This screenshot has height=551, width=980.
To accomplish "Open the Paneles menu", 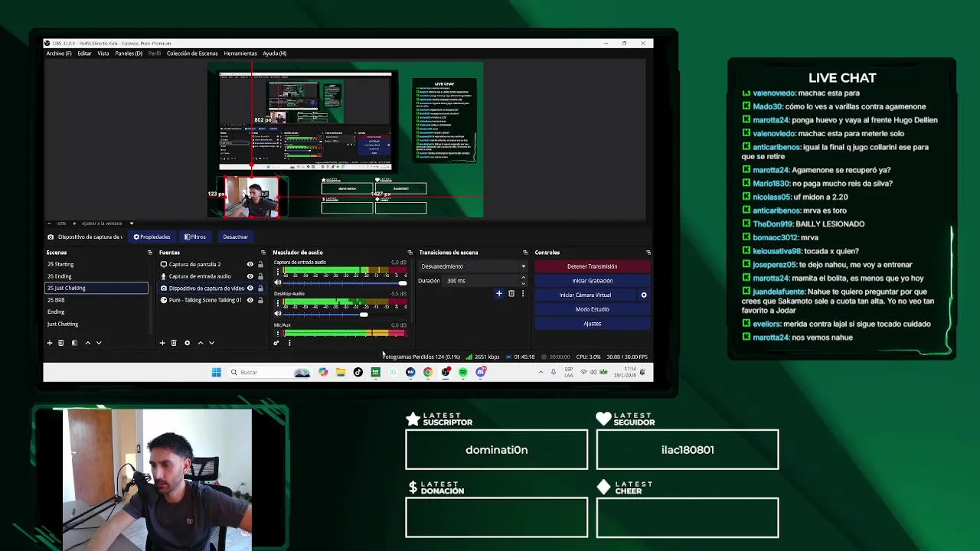I will point(129,54).
